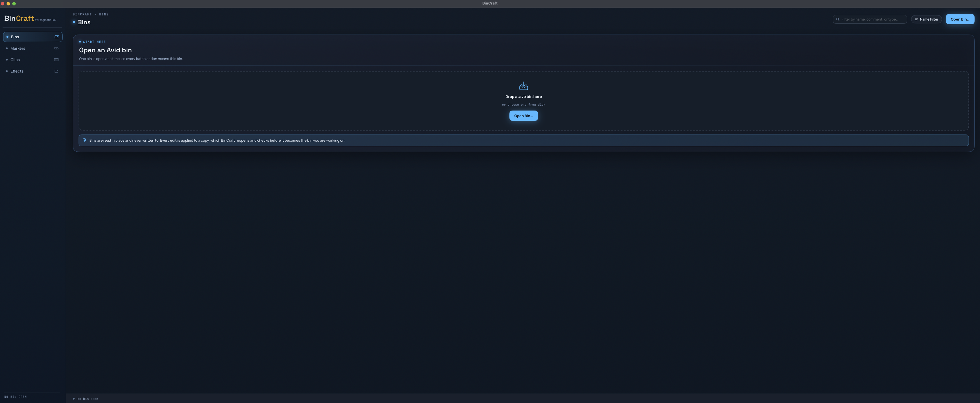The image size is (980, 403).
Task: Click 'Drop a .avb bin here' text
Action: click(x=523, y=97)
